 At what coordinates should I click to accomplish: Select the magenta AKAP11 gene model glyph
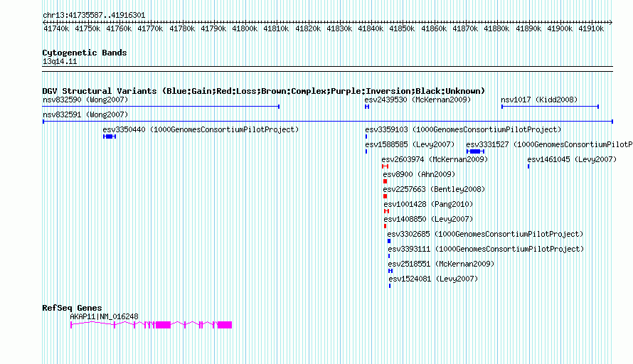(x=151, y=325)
